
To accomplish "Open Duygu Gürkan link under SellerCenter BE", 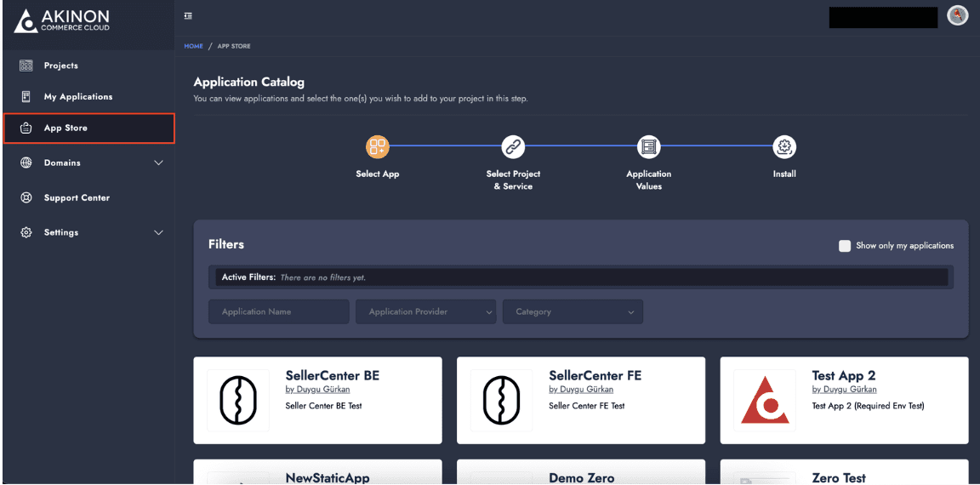I will pos(317,390).
